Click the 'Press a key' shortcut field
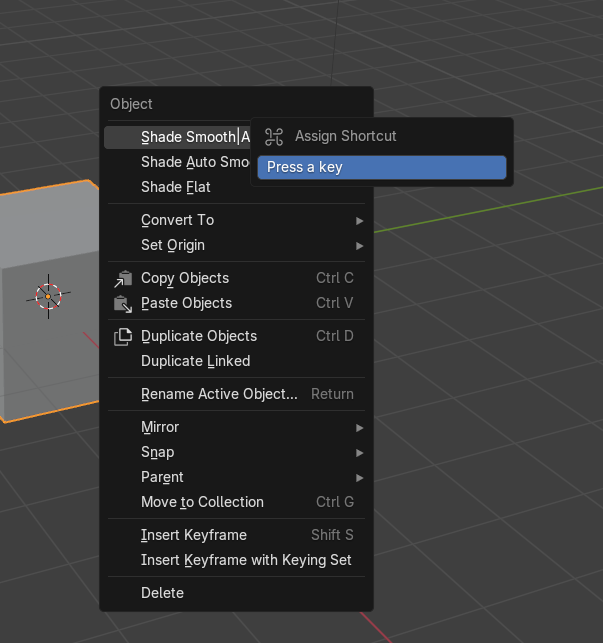Screen dimensions: 603x643 [x=382, y=167]
